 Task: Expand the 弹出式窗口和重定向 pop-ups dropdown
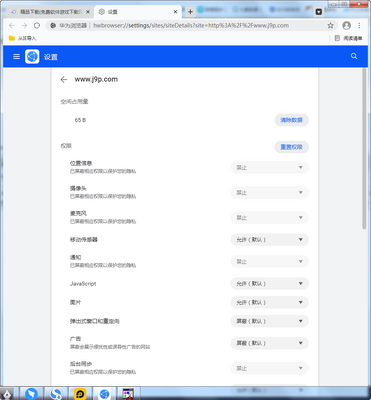270,321
